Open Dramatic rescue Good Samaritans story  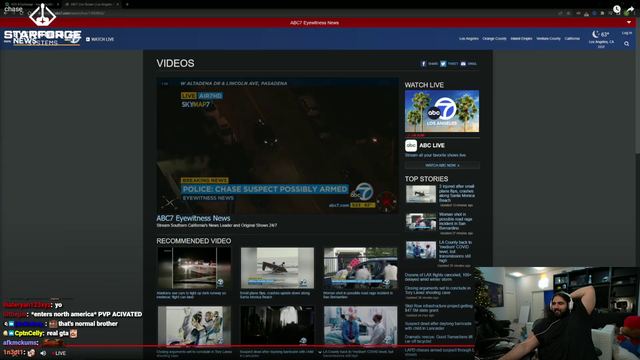click(438, 339)
